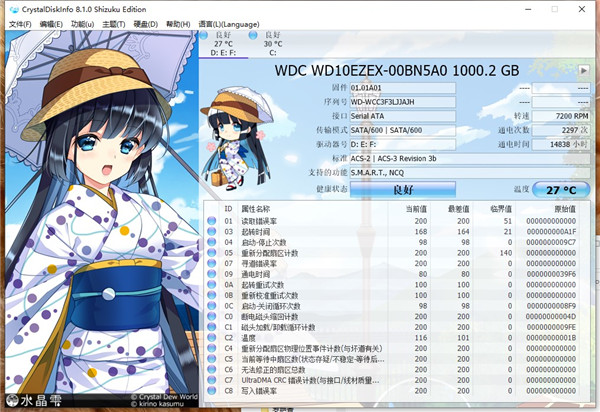Click the CrystalDiskInfo title bar app icon
This screenshot has width=600, height=412.
[14, 9]
